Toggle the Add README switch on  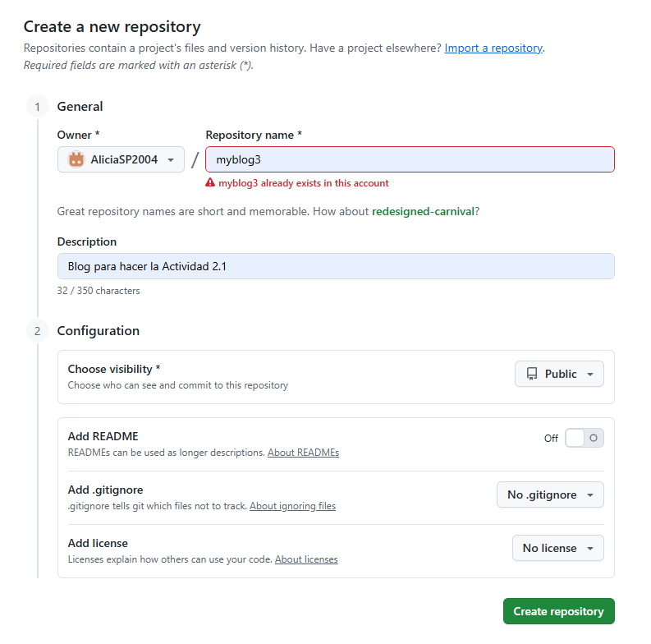pyautogui.click(x=584, y=438)
